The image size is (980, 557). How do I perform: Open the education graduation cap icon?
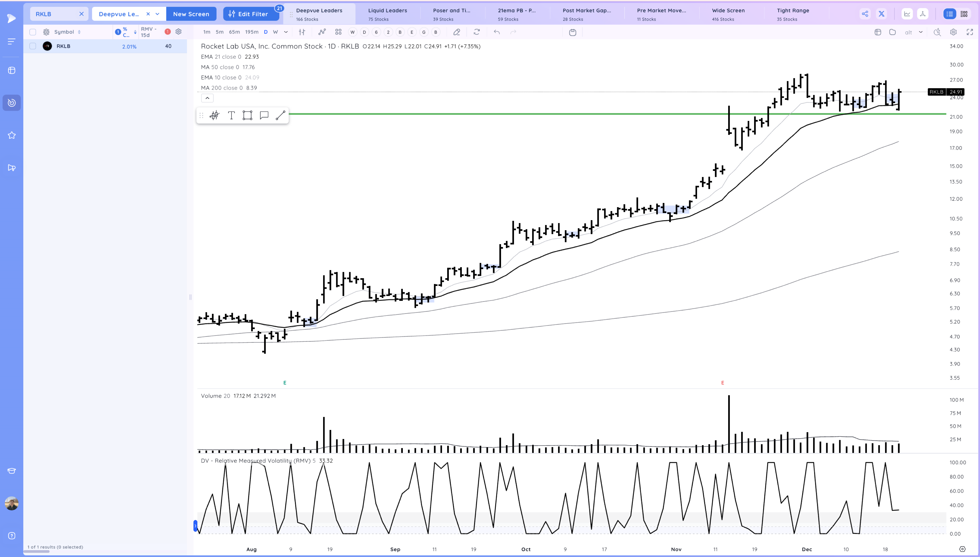(x=12, y=471)
